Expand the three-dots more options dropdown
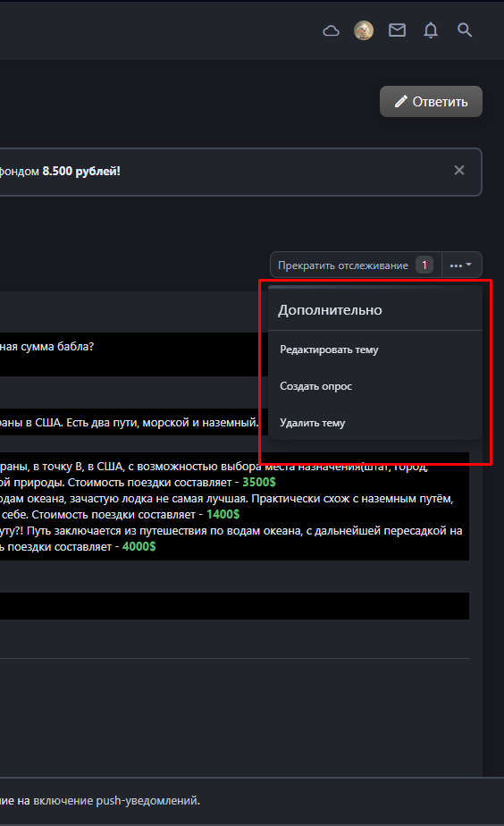This screenshot has width=504, height=826. [461, 265]
